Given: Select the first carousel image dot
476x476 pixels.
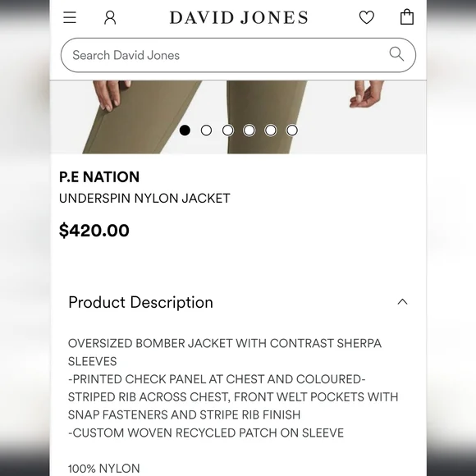Looking at the screenshot, I should (x=185, y=130).
